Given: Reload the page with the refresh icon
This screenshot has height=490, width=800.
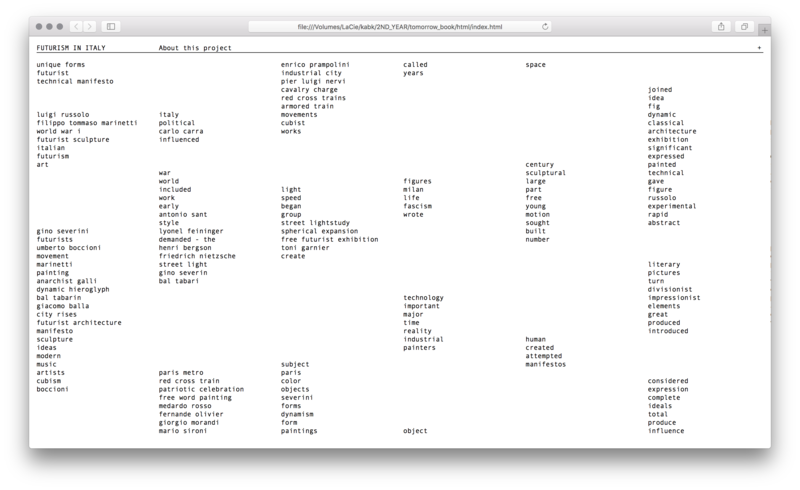Looking at the screenshot, I should pos(545,27).
